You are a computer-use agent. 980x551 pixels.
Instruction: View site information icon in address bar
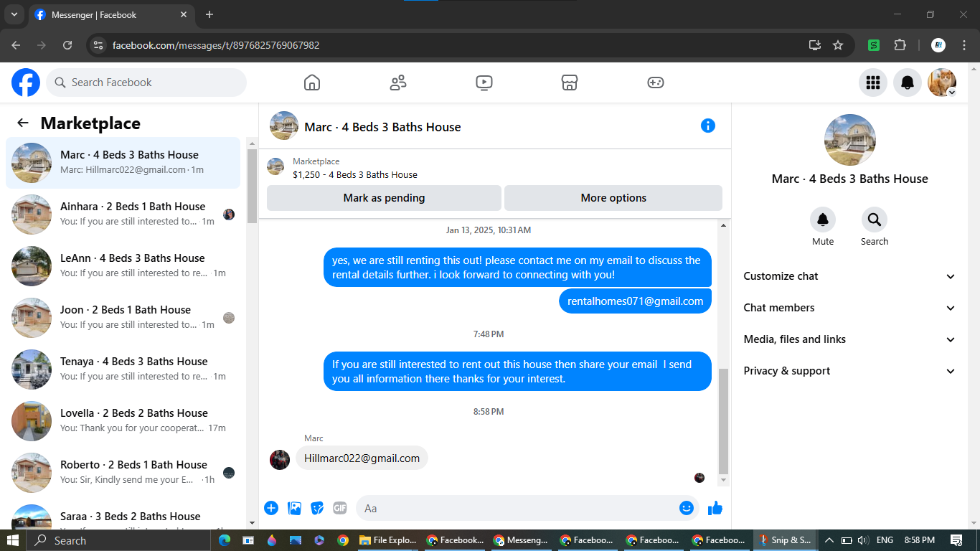[x=99, y=45]
